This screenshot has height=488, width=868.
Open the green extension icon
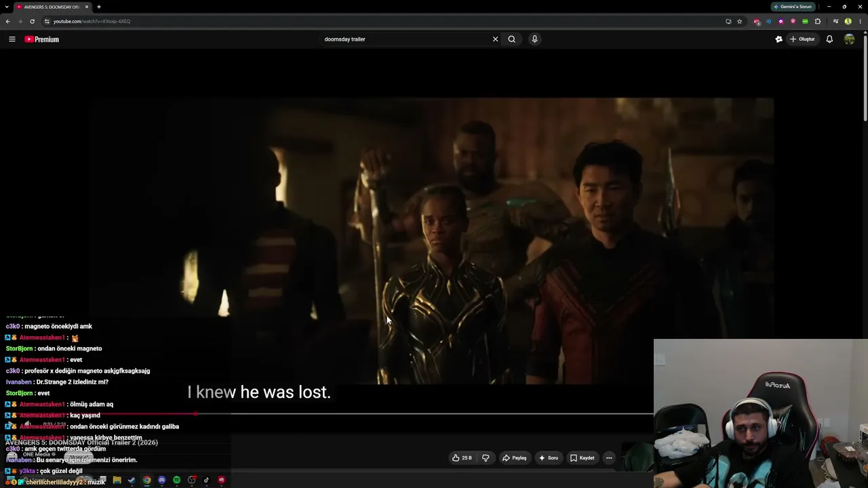click(x=805, y=21)
